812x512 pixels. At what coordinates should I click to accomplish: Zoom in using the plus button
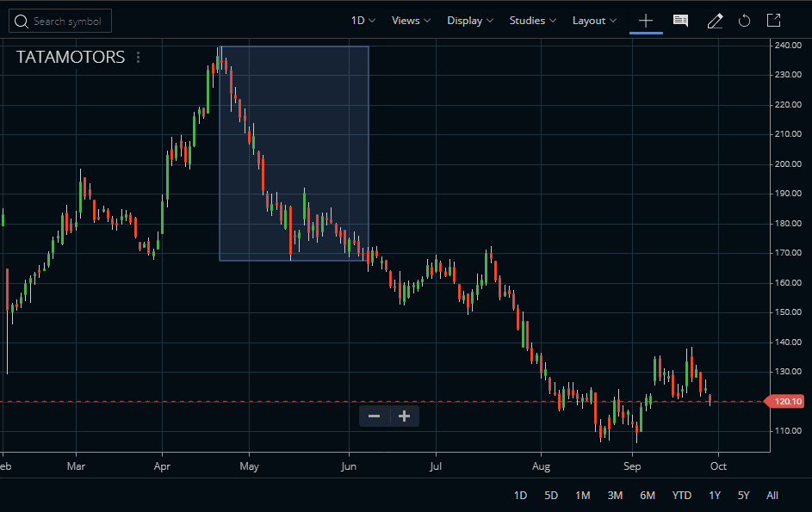(x=404, y=416)
